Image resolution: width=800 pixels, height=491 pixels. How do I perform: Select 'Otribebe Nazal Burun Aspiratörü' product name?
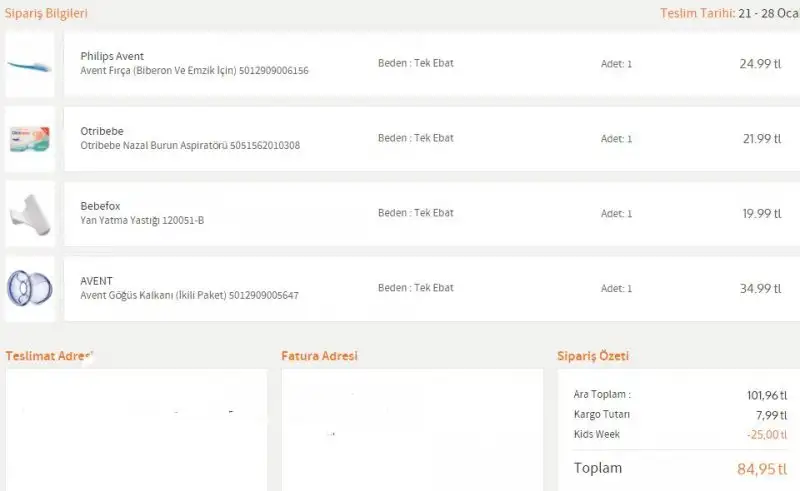coord(154,145)
